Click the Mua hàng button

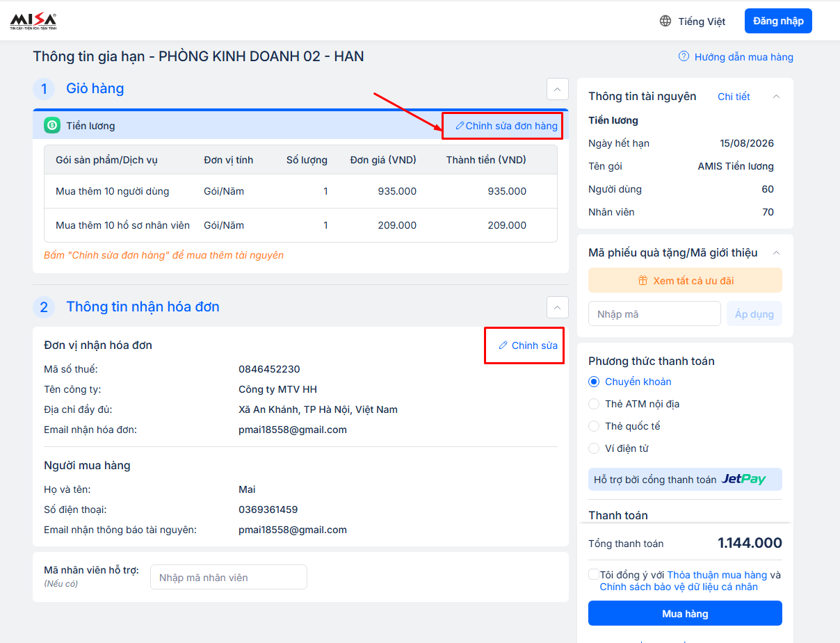[x=685, y=613]
